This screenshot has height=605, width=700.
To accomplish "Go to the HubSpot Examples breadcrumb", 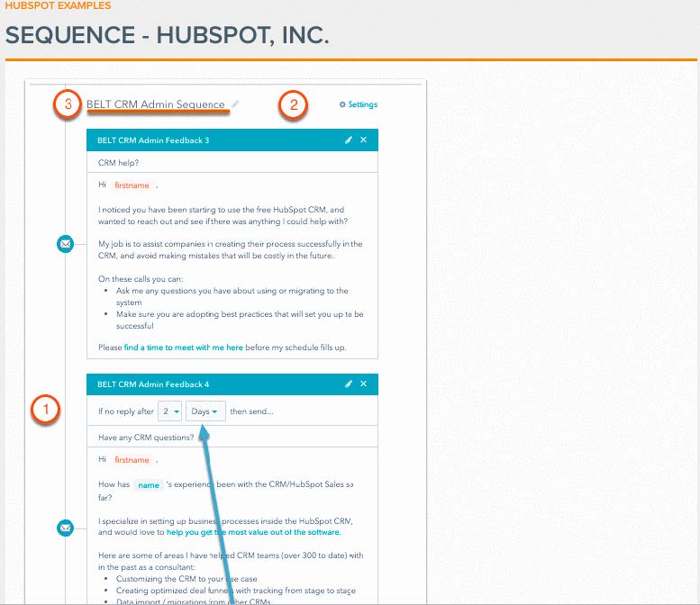I will pyautogui.click(x=58, y=6).
